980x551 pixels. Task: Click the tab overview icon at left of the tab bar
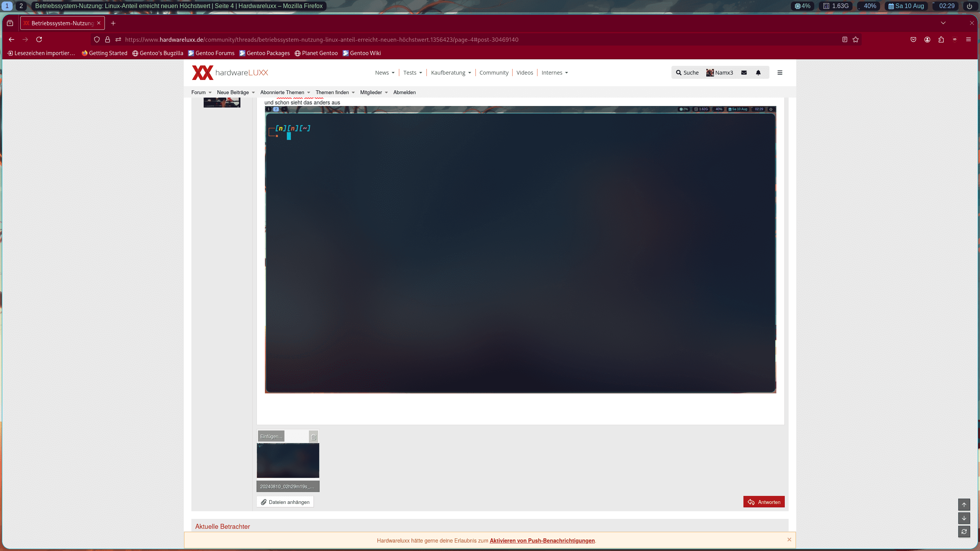pyautogui.click(x=10, y=23)
